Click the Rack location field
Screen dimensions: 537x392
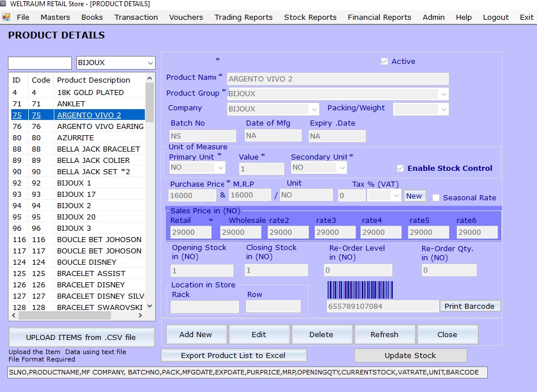click(205, 307)
